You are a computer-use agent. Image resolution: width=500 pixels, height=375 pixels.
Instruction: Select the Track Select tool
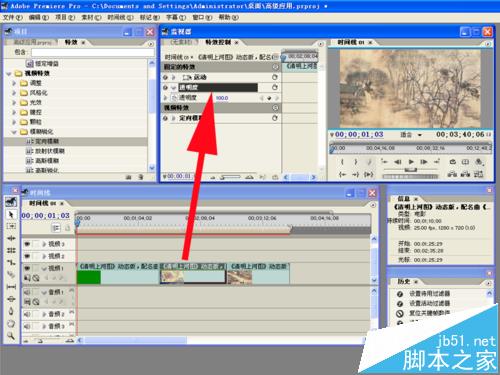pos(11,226)
